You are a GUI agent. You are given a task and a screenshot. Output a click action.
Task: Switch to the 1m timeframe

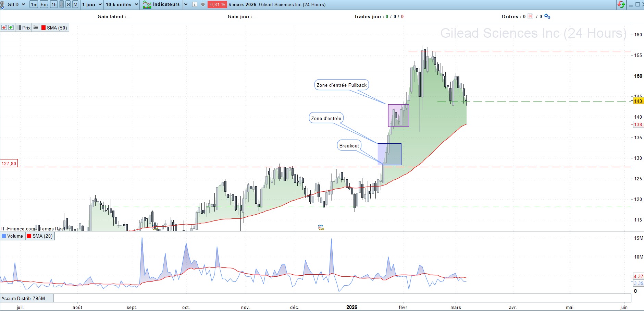tap(34, 4)
